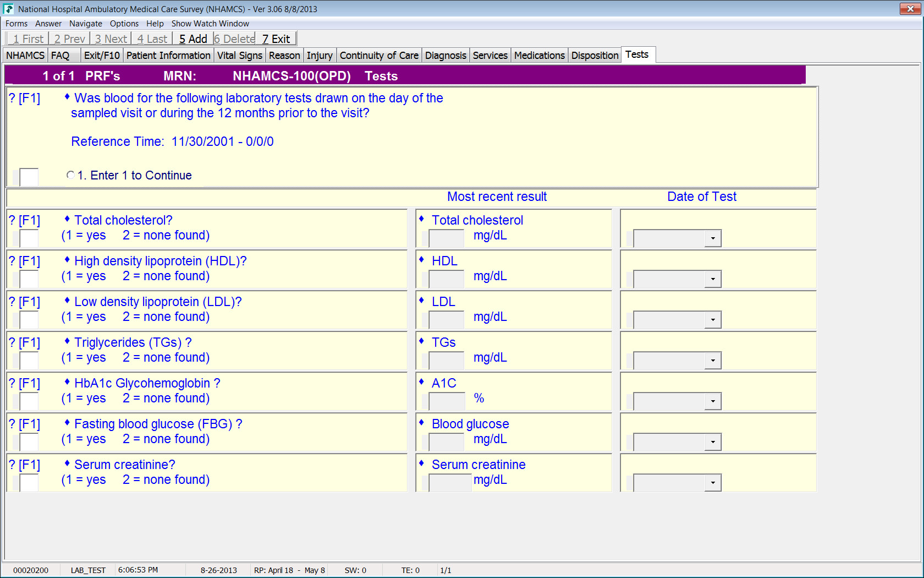Switch to the Injury tab
This screenshot has width=924, height=578.
tap(320, 56)
